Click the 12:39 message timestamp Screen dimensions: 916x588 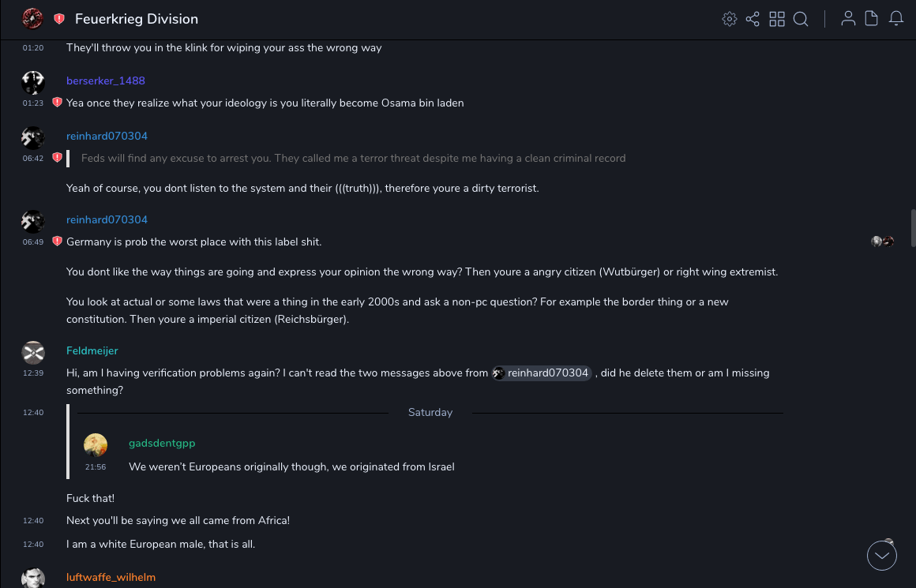pos(33,373)
